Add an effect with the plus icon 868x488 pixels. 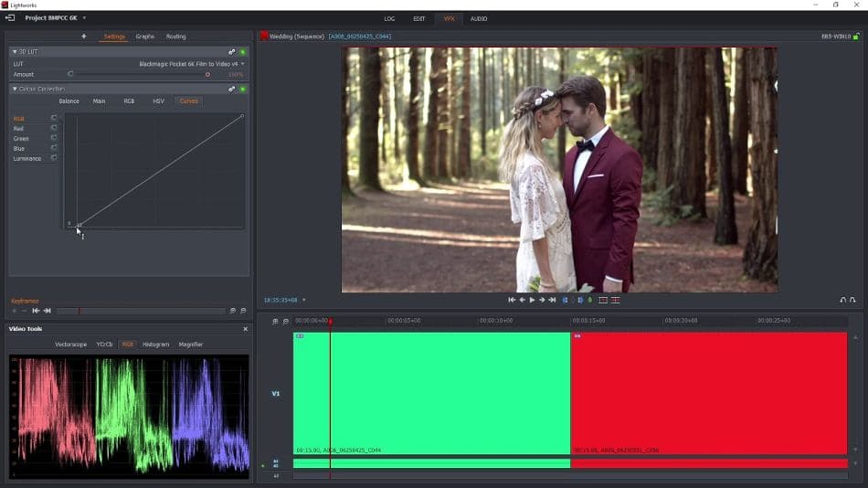point(84,36)
